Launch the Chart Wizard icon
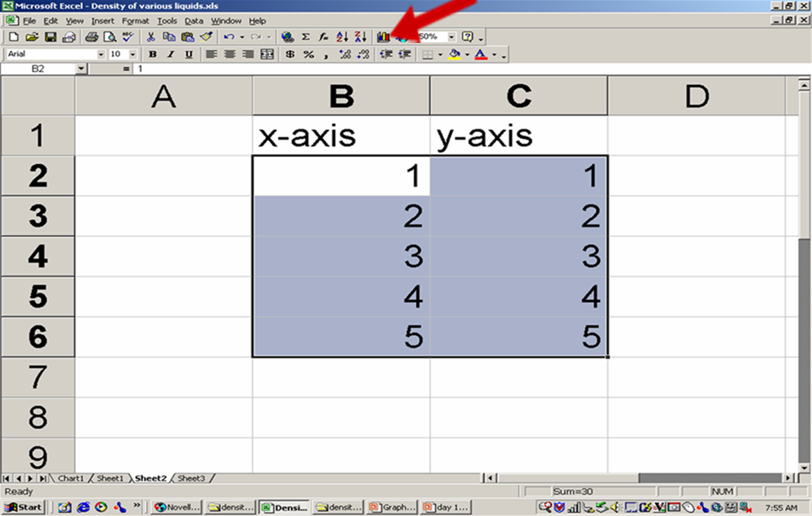Viewport: 812px width, 516px height. (x=384, y=37)
